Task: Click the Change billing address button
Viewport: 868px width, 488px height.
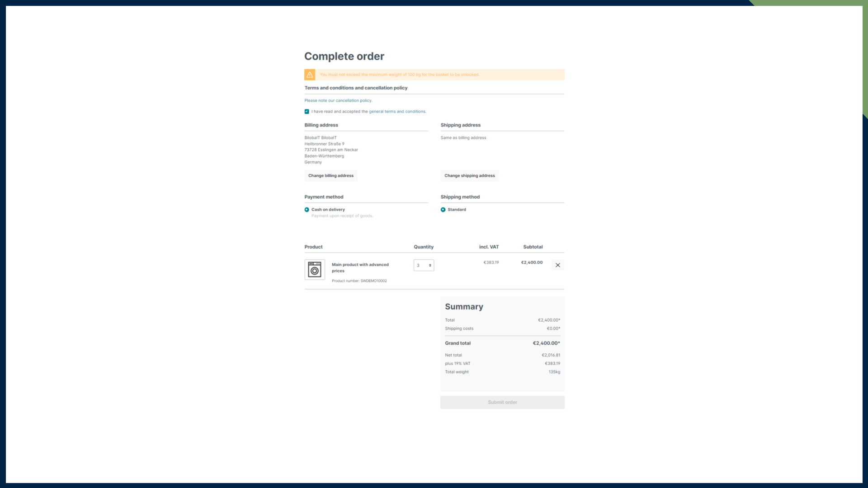Action: (x=330, y=175)
